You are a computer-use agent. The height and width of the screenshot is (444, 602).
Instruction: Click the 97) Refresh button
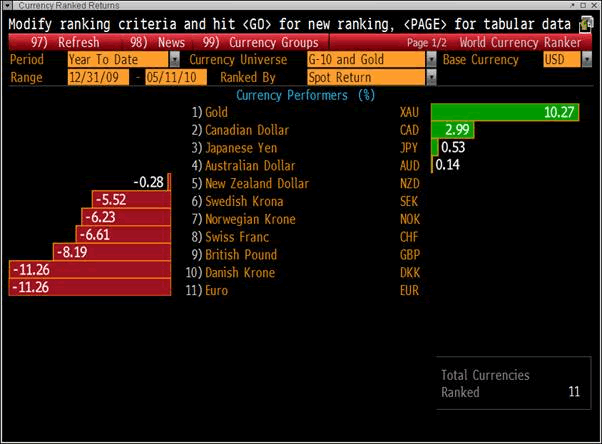65,43
